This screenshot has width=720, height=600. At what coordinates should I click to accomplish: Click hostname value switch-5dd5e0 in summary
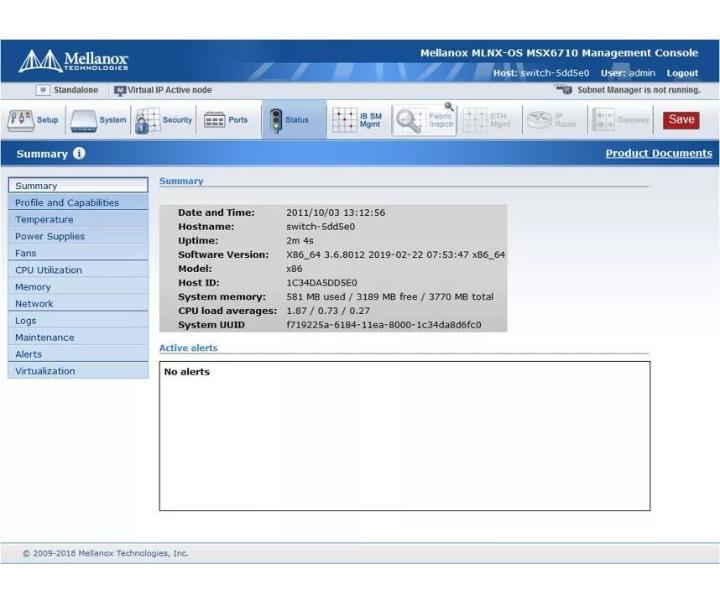pos(321,226)
